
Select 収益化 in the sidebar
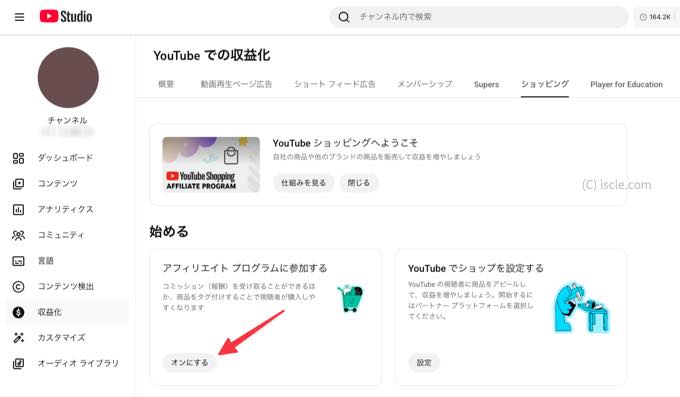coord(68,312)
